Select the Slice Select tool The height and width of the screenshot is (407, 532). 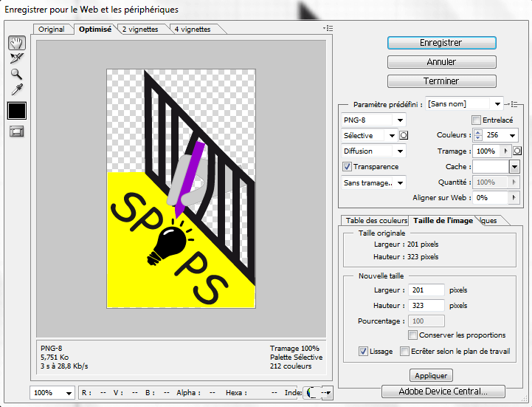(x=16, y=58)
